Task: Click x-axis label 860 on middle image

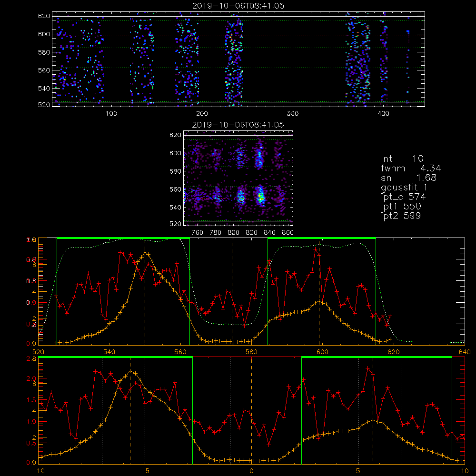Action: pos(288,233)
